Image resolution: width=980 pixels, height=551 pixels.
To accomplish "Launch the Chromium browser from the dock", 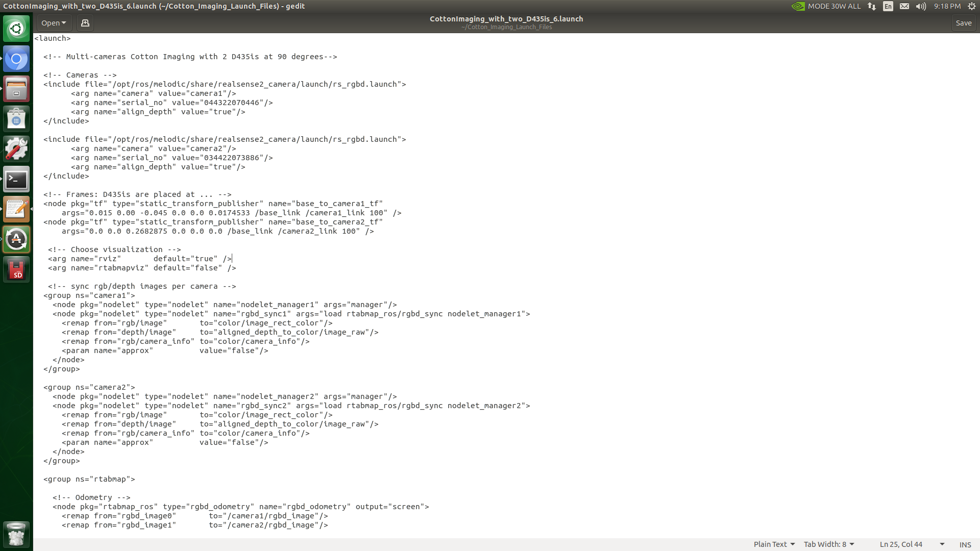I will (16, 59).
